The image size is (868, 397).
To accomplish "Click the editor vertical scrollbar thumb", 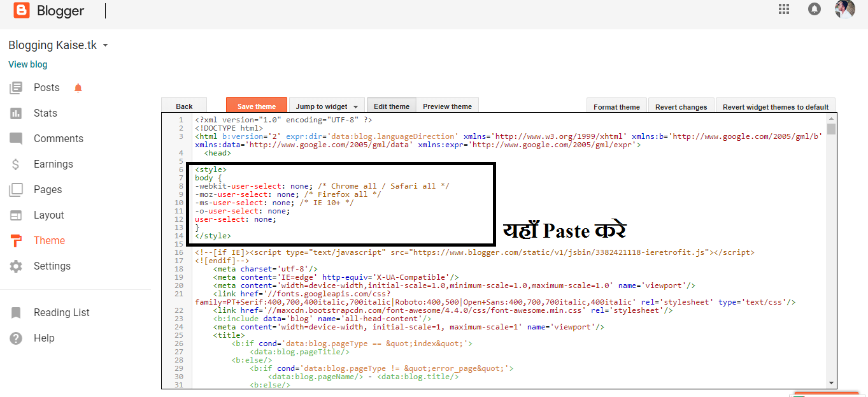I will click(x=831, y=129).
